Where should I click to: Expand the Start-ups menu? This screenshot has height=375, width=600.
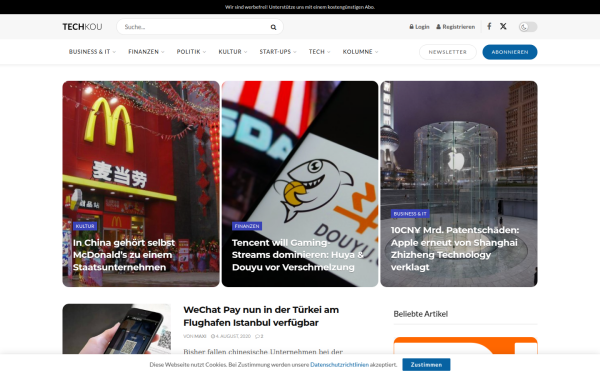(278, 52)
